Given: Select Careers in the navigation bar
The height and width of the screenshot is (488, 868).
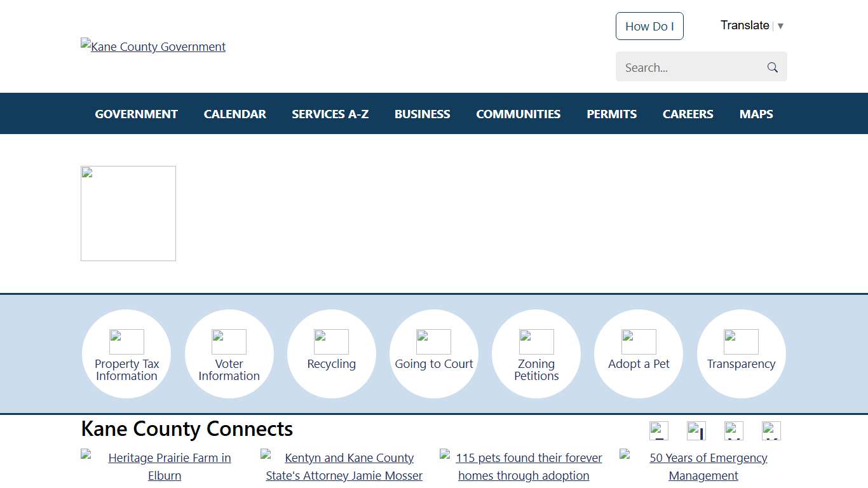Looking at the screenshot, I should [688, 114].
